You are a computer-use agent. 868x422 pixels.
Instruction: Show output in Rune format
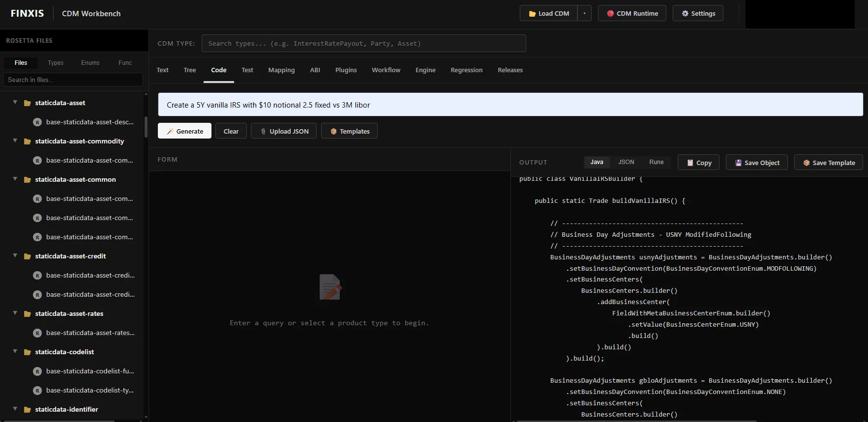pos(656,162)
